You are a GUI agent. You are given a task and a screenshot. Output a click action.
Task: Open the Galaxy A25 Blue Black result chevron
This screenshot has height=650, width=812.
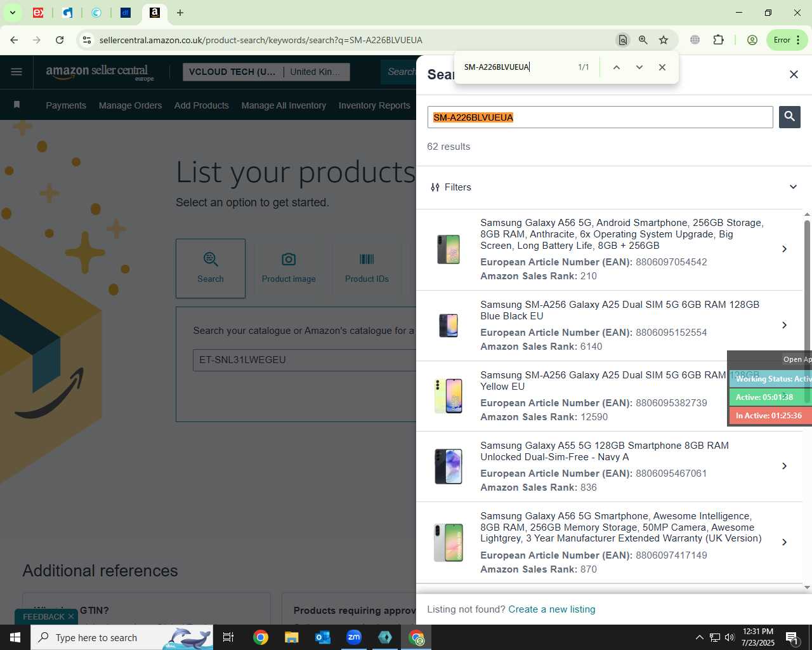point(784,325)
